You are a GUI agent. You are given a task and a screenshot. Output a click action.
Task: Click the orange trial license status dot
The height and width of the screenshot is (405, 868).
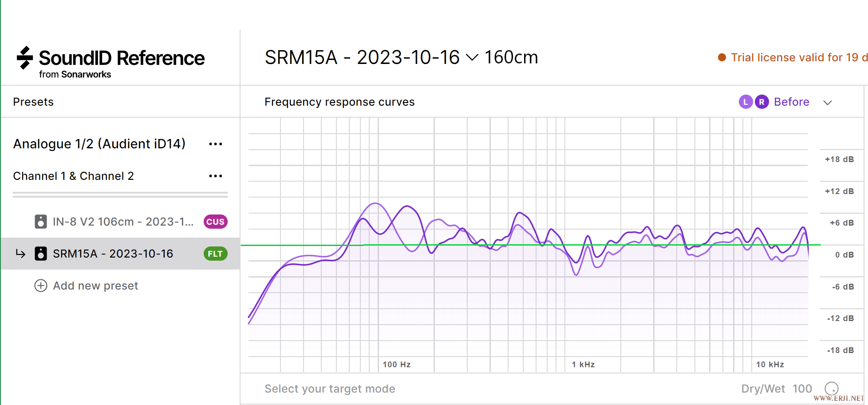[x=722, y=57]
